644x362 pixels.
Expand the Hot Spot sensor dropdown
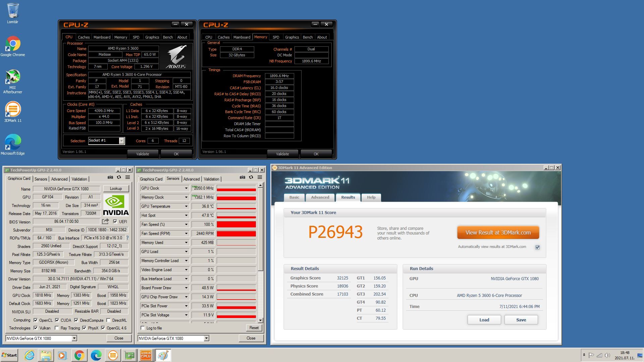[186, 215]
